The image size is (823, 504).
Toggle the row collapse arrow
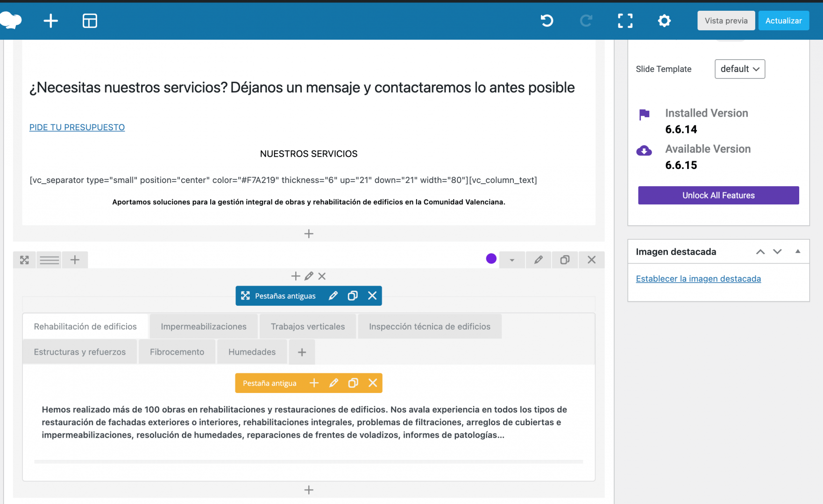tap(512, 260)
